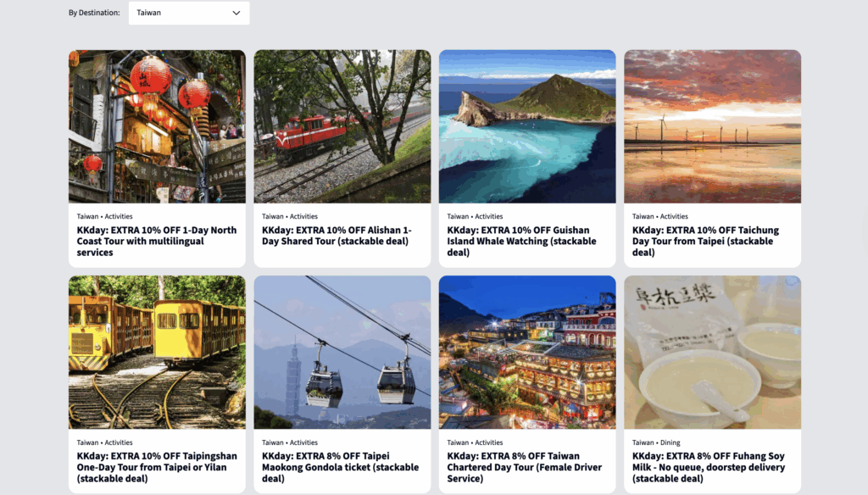Click the 'By Destination:' label
The height and width of the screenshot is (495, 868).
[x=94, y=13]
